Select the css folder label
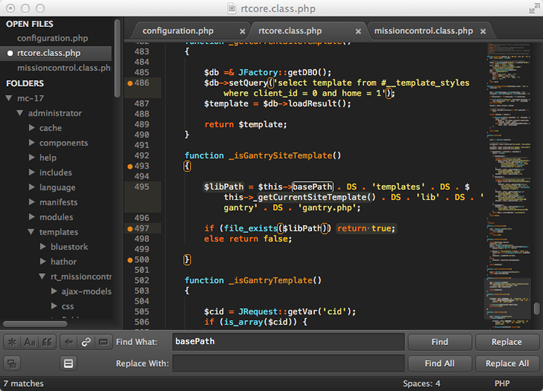The image size is (543, 391). point(68,306)
